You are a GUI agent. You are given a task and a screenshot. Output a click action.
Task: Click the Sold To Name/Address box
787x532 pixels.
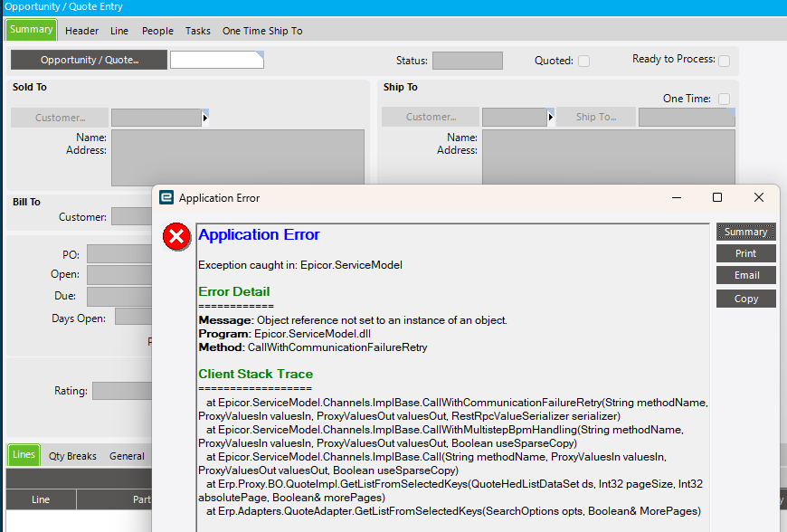click(x=238, y=157)
